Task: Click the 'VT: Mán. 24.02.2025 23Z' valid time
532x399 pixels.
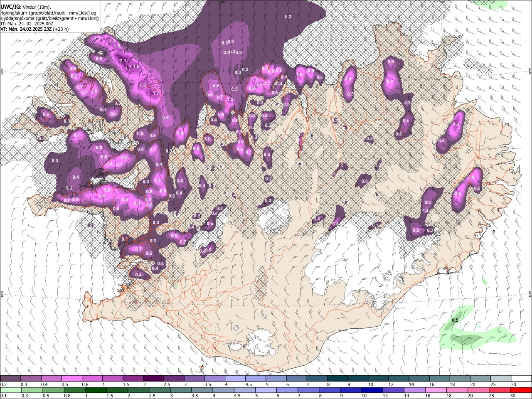Action: (26, 29)
